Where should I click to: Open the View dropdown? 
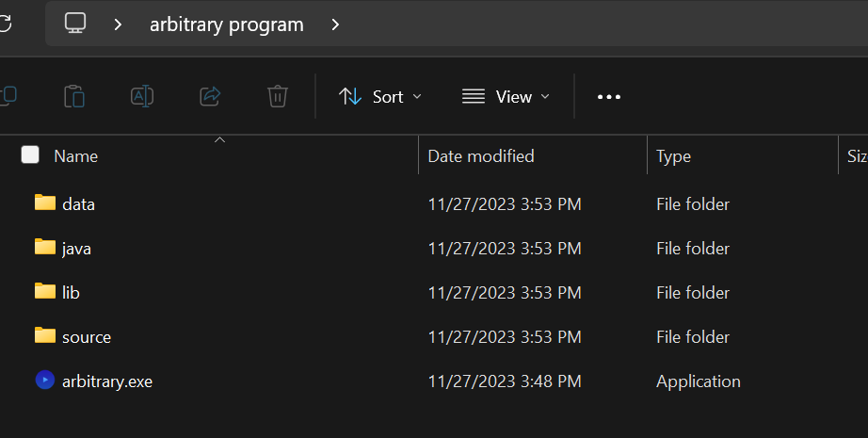[506, 97]
